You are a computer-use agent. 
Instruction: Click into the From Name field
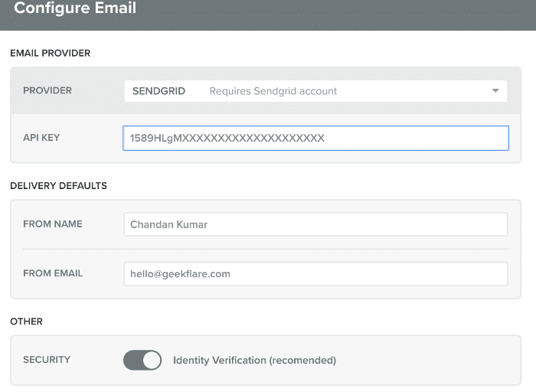click(315, 224)
